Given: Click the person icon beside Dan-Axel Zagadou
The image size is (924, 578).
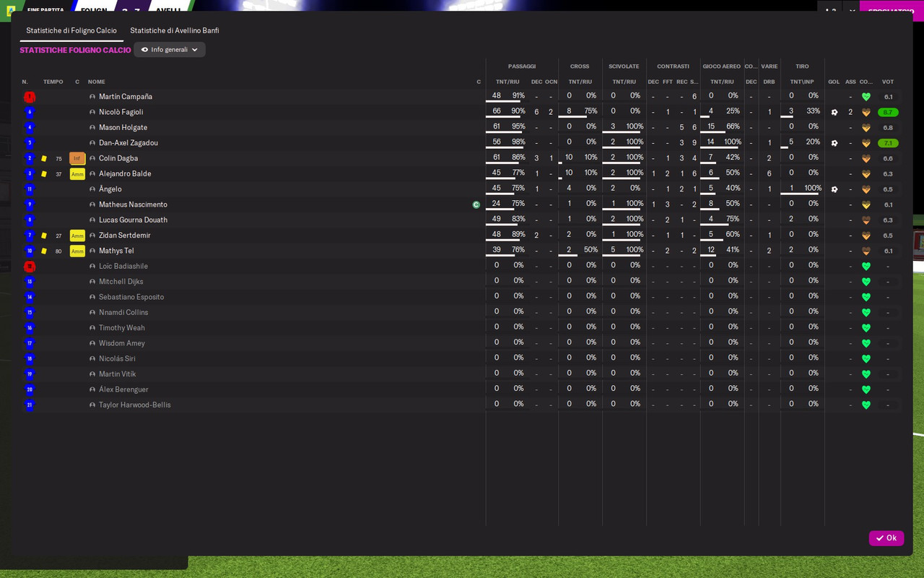Looking at the screenshot, I should coord(92,143).
